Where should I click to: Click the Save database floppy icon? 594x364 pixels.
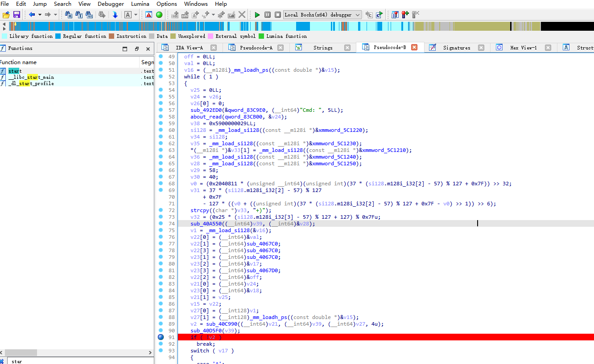pos(16,15)
